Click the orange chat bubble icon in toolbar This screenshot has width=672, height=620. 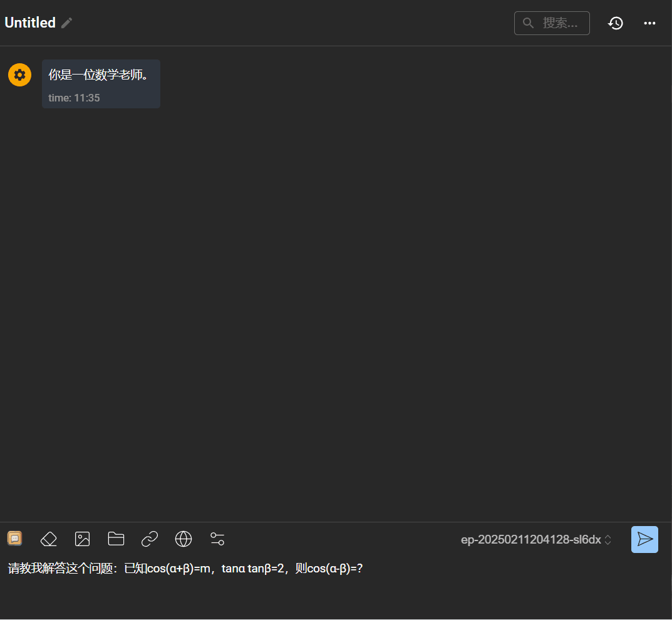15,539
